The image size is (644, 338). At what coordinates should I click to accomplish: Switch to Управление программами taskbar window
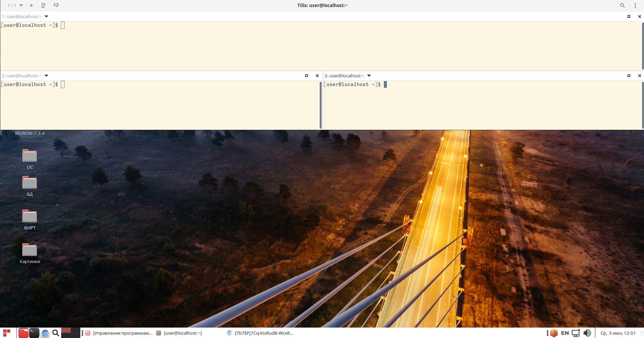119,333
